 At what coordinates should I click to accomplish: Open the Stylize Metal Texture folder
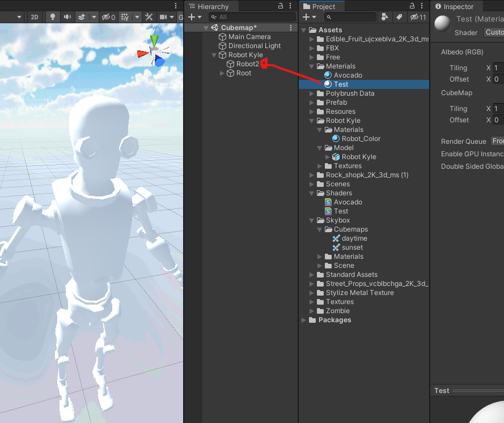355,293
